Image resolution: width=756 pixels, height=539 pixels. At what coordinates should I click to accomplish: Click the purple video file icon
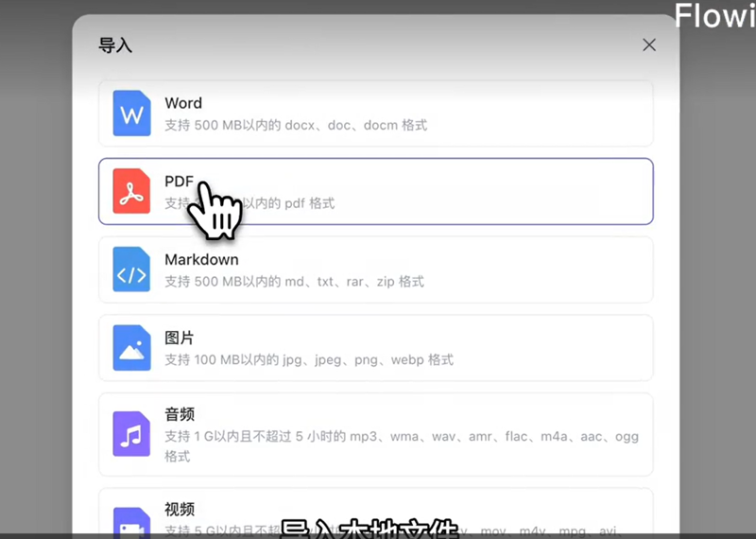[x=131, y=523]
